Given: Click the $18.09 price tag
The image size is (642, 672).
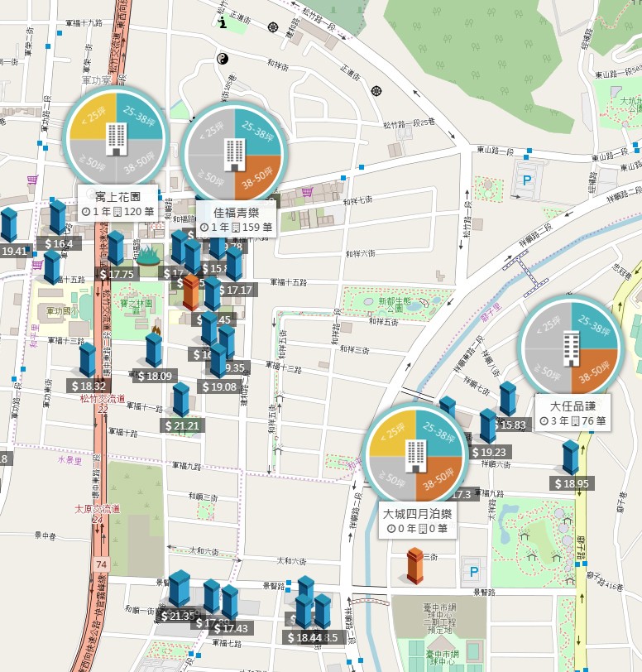Looking at the screenshot, I should pos(155,376).
